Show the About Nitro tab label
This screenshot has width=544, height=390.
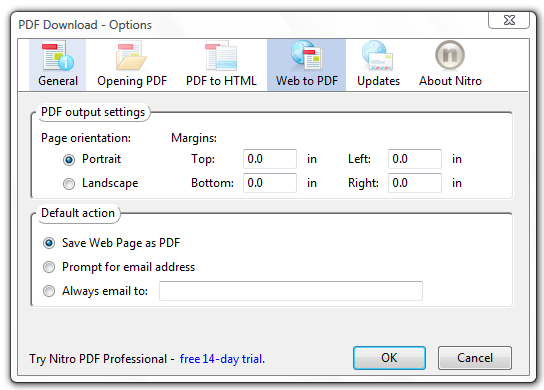tap(450, 81)
